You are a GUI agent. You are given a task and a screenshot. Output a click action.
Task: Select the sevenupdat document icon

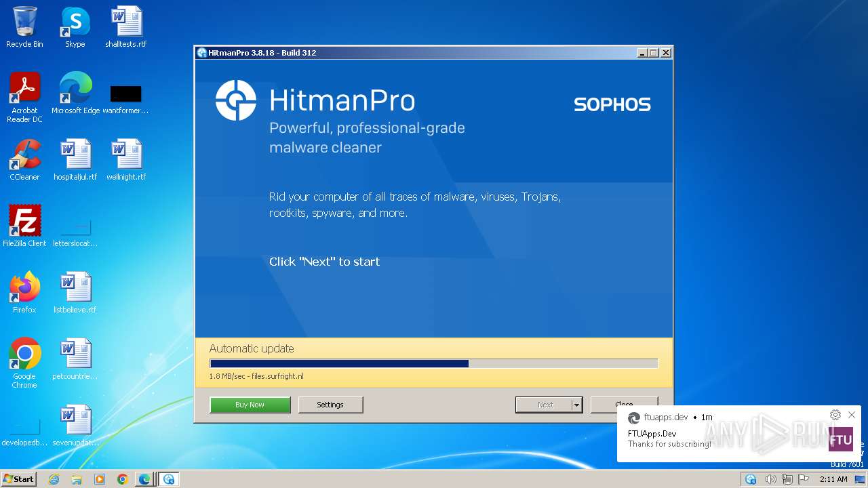coord(75,425)
